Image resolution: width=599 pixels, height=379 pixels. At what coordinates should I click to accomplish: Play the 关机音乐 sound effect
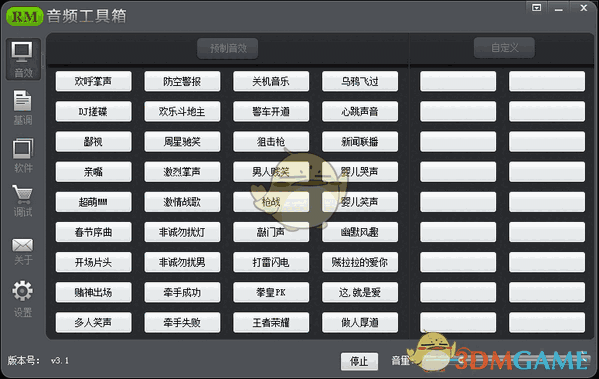pyautogui.click(x=271, y=81)
